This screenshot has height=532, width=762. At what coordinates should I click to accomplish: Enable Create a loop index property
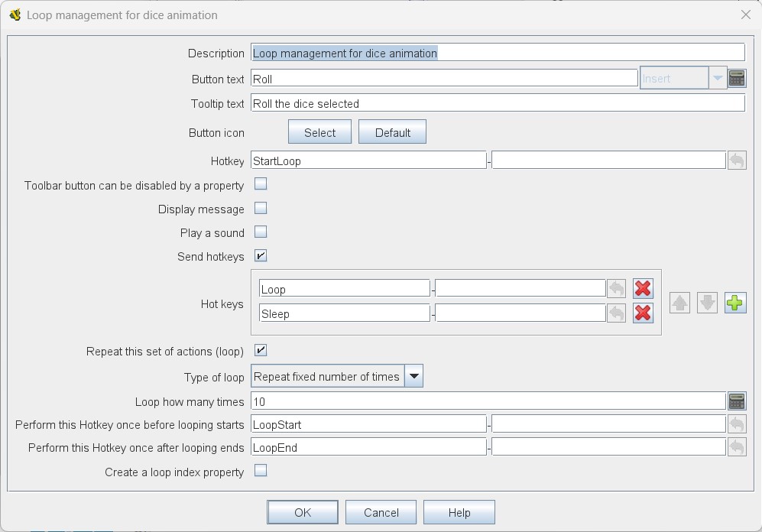click(261, 470)
